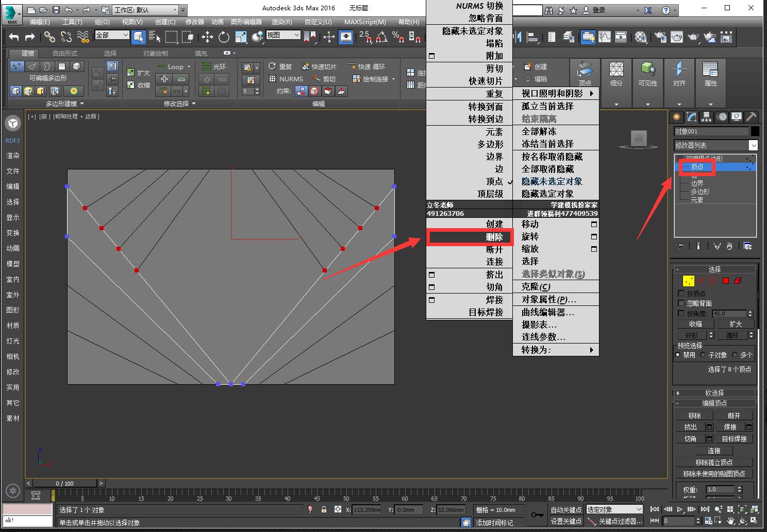The width and height of the screenshot is (767, 532).
Task: Choose 删除 in the quad menu
Action: [470, 237]
